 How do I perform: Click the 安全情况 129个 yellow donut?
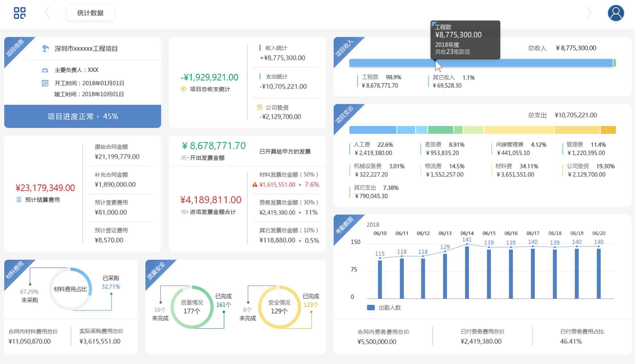(279, 307)
